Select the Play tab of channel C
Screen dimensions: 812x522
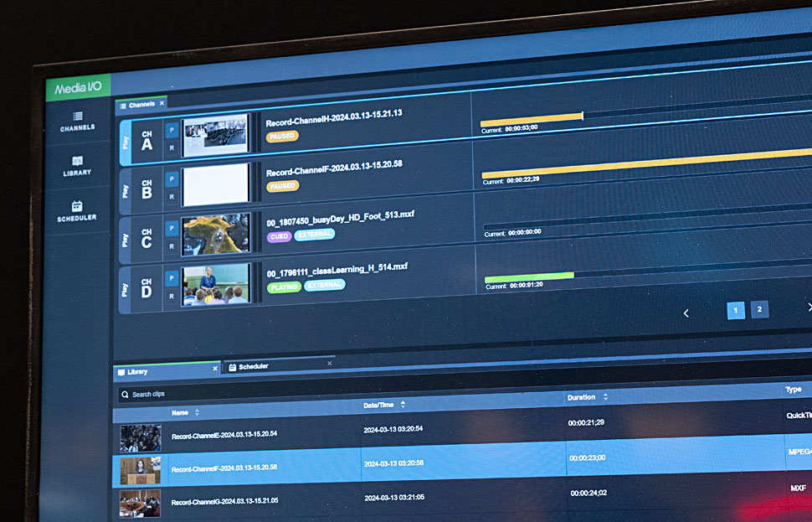point(126,240)
